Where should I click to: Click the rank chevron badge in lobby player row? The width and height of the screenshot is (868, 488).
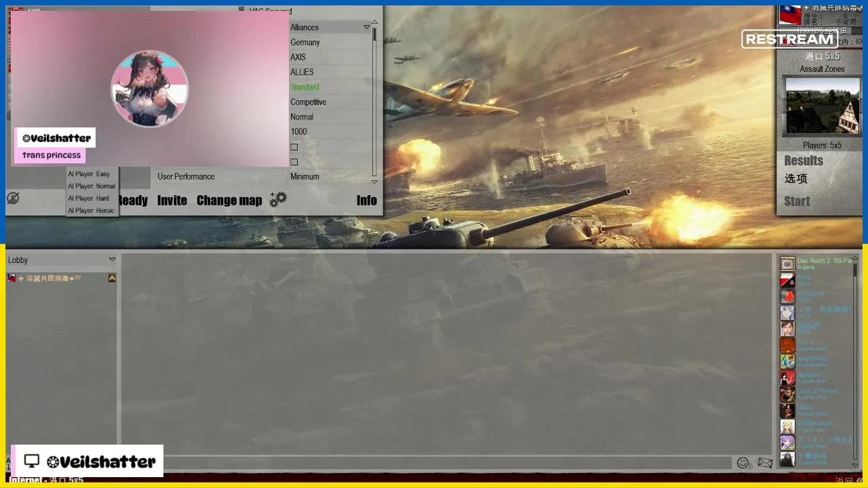click(112, 278)
